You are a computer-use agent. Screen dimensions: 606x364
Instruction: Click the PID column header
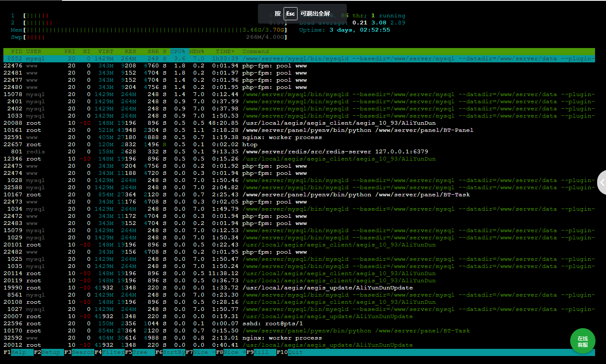(x=17, y=51)
